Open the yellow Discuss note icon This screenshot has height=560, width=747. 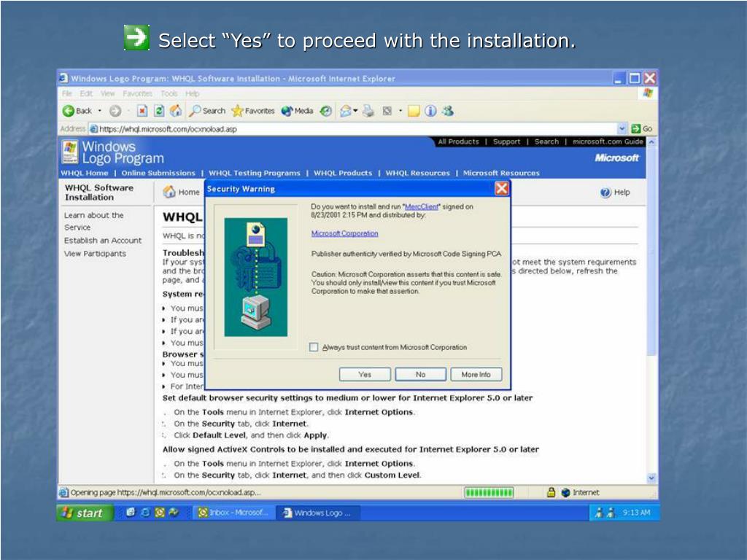[414, 112]
